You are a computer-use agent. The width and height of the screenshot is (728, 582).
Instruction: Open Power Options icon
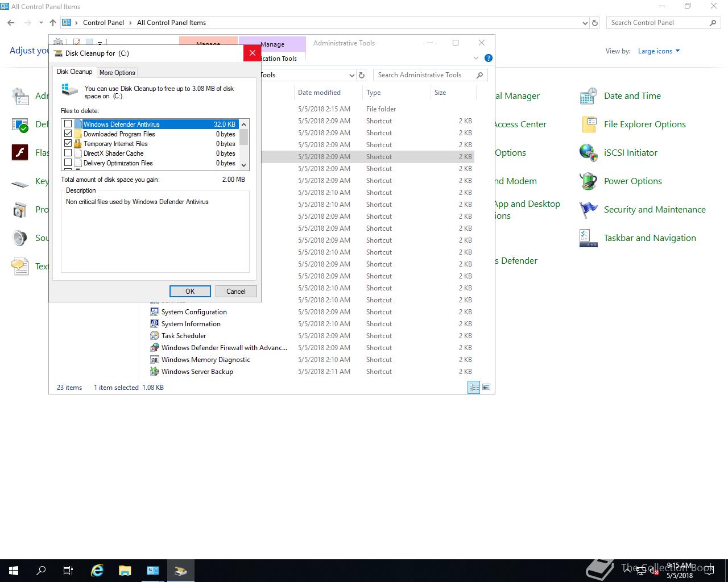(x=588, y=181)
